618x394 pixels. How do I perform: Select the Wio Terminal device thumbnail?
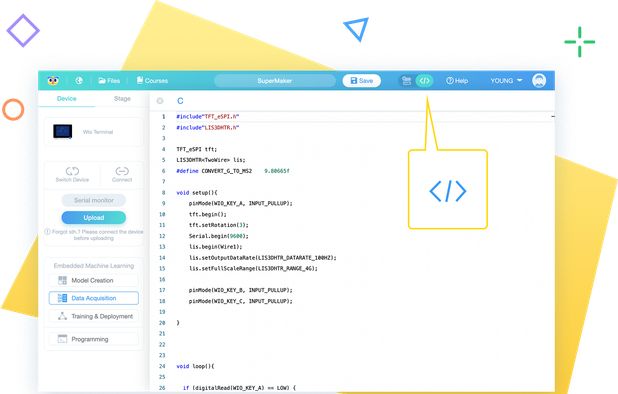[x=63, y=132]
